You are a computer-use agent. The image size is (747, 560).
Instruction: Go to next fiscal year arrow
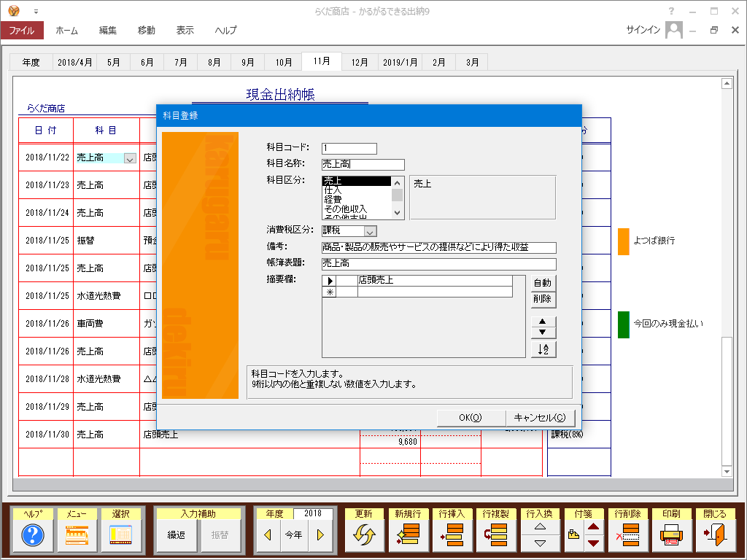pyautogui.click(x=321, y=535)
